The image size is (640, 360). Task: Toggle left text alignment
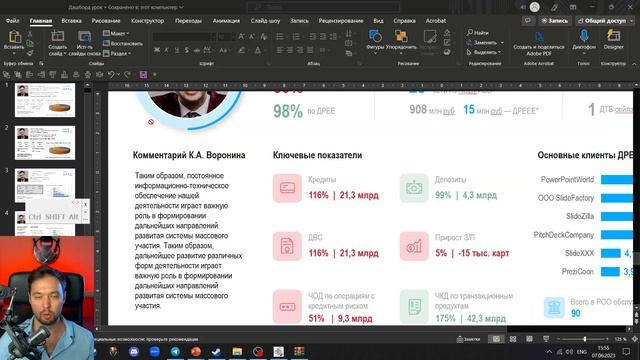click(280, 50)
